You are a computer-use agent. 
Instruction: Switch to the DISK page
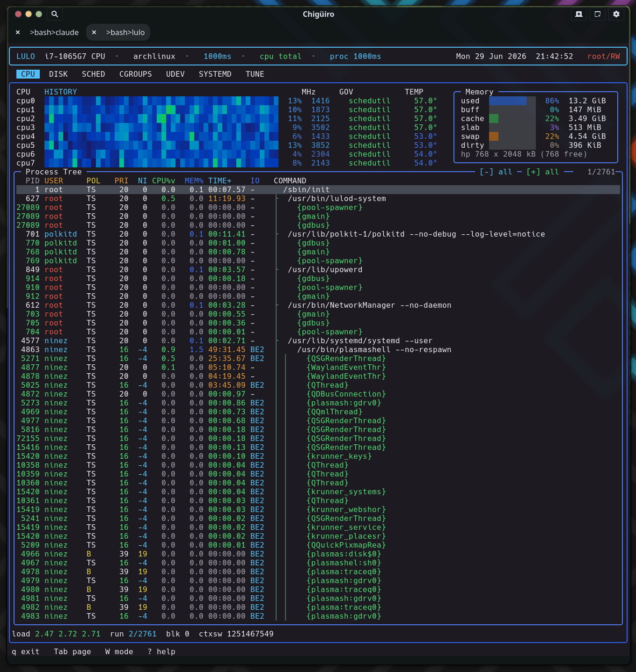pos(58,74)
